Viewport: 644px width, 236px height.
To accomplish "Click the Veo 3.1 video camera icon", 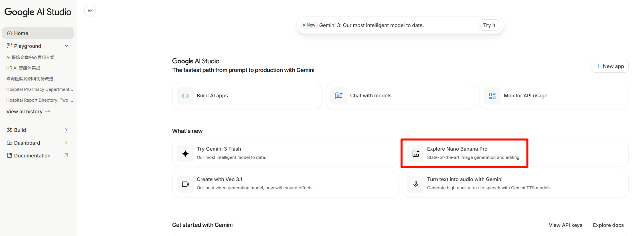I will click(185, 184).
